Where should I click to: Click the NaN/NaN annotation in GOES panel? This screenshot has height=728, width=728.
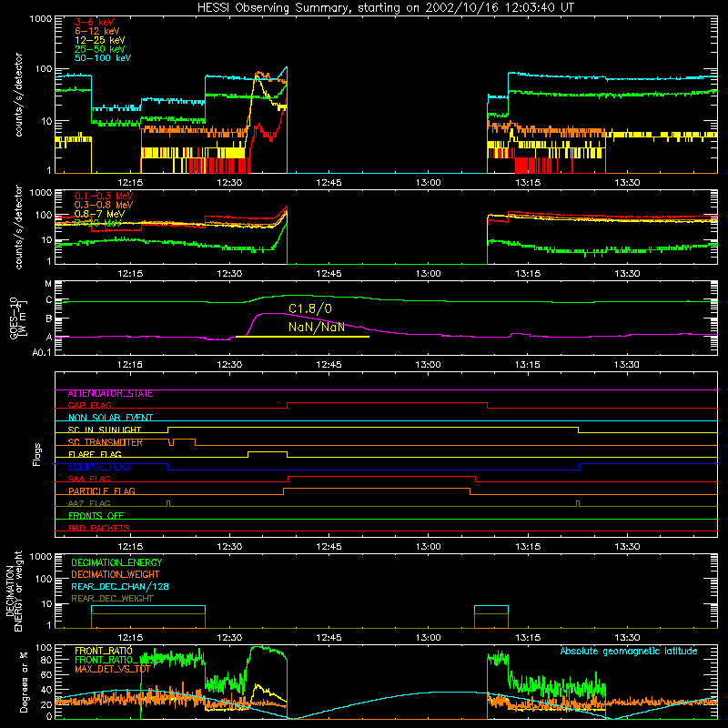coord(317,327)
